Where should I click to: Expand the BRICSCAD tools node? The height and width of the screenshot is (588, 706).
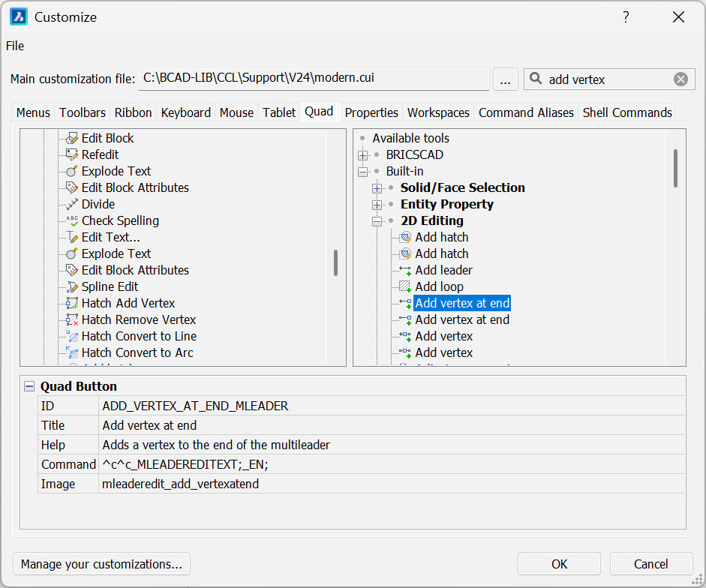[x=362, y=155]
